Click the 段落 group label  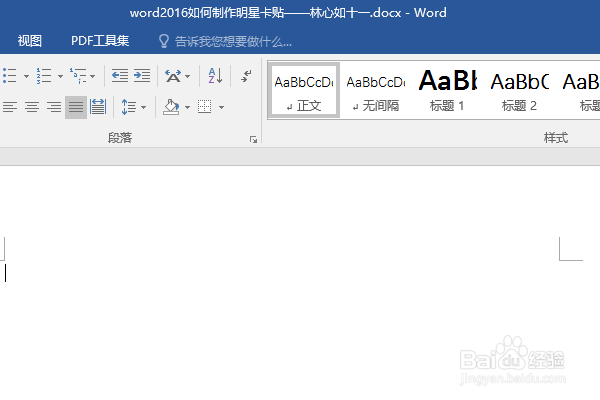click(120, 137)
